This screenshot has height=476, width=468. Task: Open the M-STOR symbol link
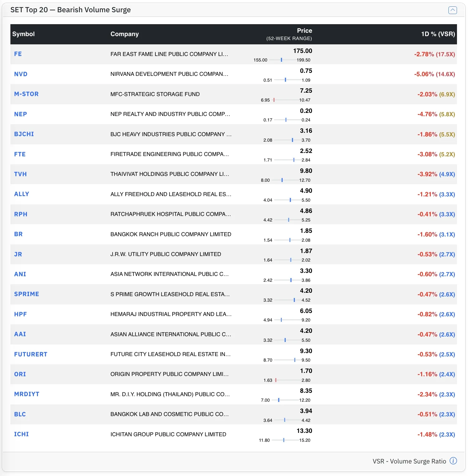click(x=26, y=94)
